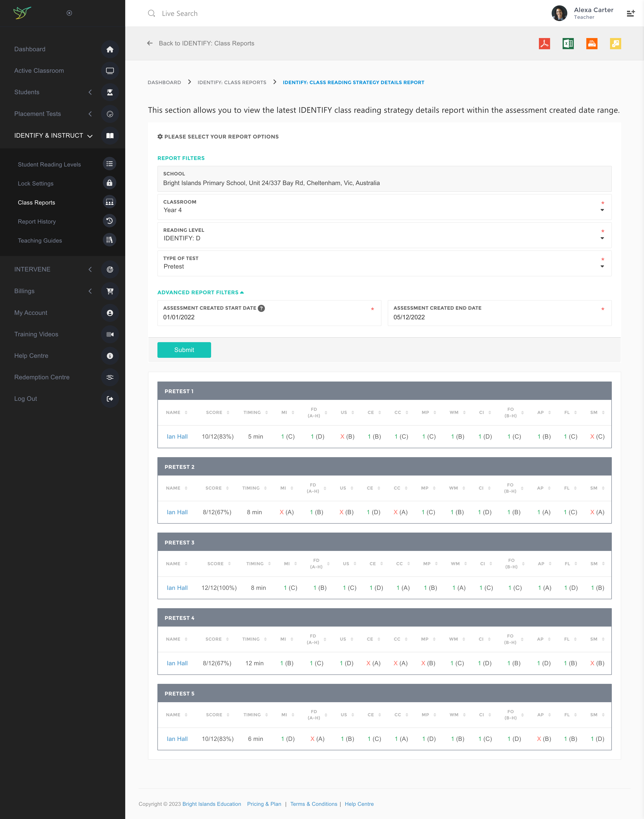Click Training Videos camera icon
The width and height of the screenshot is (644, 819).
110,334
